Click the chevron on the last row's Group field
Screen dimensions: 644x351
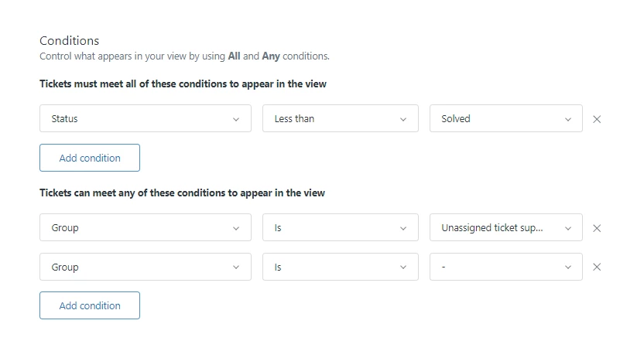tap(236, 267)
